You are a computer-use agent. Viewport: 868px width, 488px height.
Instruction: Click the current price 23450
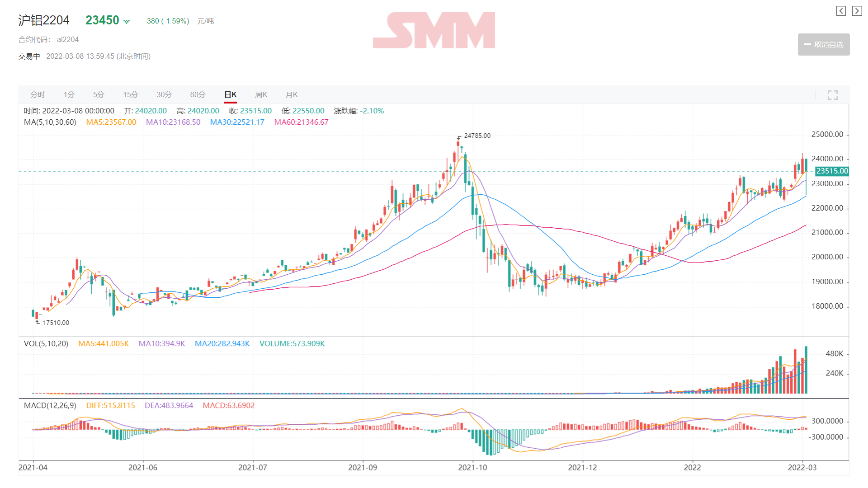click(x=102, y=20)
